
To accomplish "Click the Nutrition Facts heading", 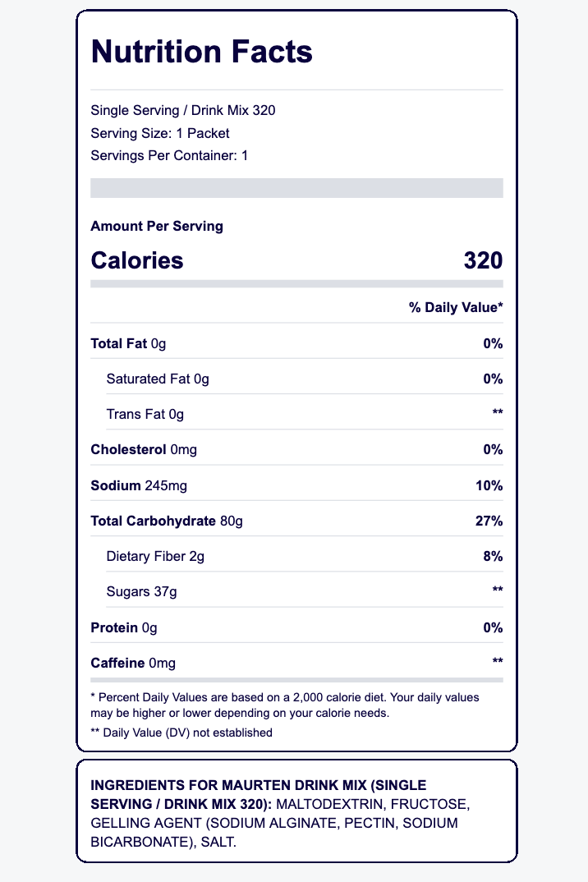I will pos(201,53).
